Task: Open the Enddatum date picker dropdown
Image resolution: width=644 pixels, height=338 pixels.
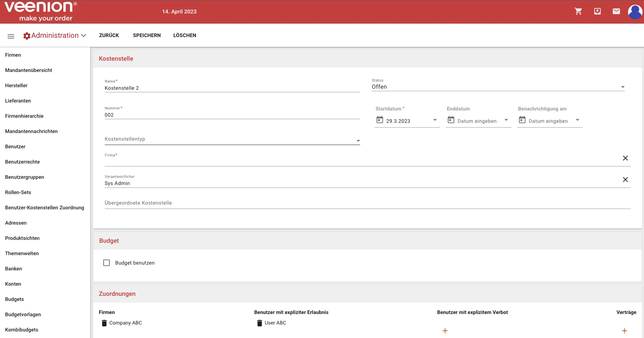Action: pyautogui.click(x=506, y=120)
